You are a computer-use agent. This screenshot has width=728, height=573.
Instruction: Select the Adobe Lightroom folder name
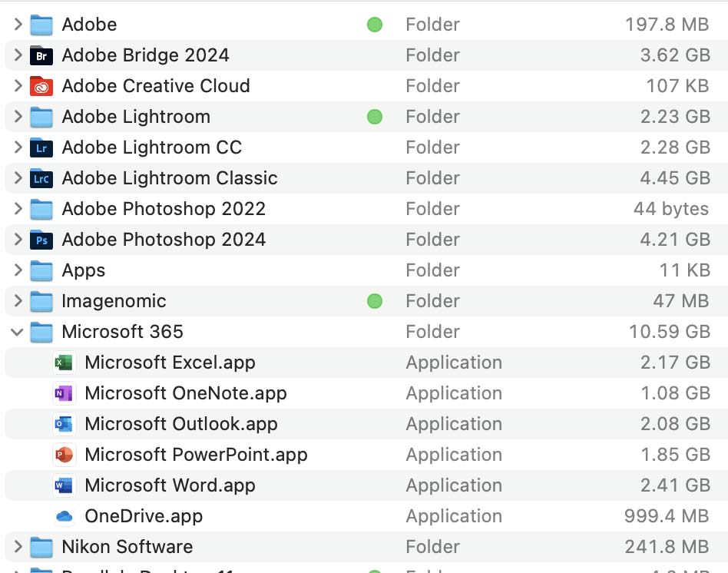pyautogui.click(x=135, y=117)
